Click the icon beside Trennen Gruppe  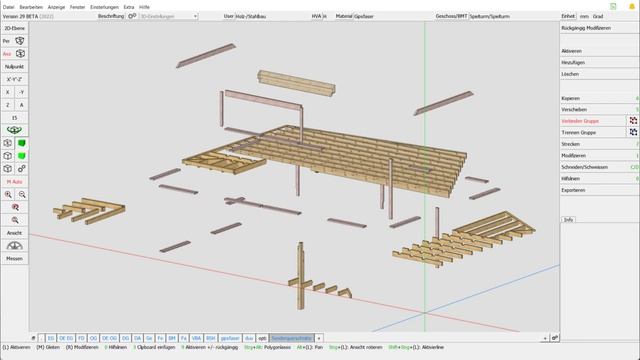pyautogui.click(x=633, y=132)
